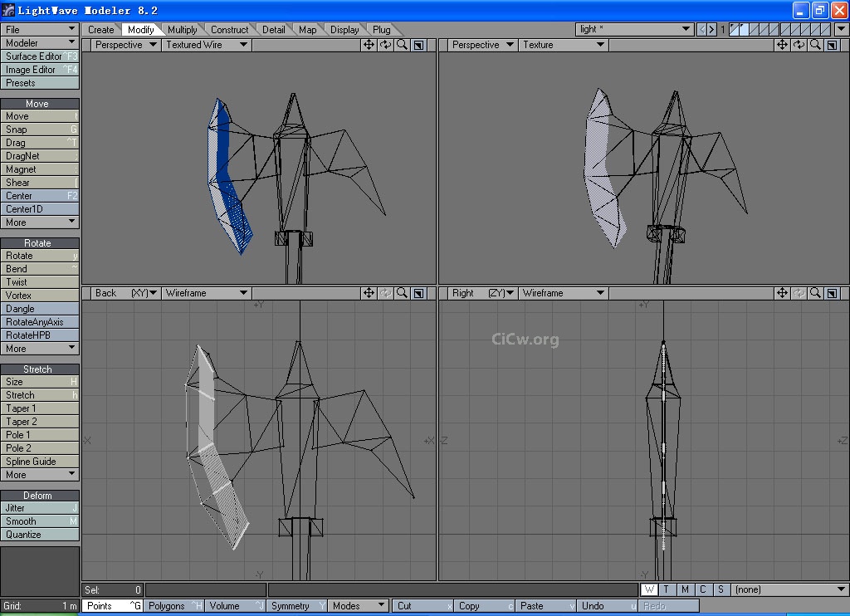The image size is (850, 616).
Task: Open the Modeler menu dropdown
Action: point(40,43)
